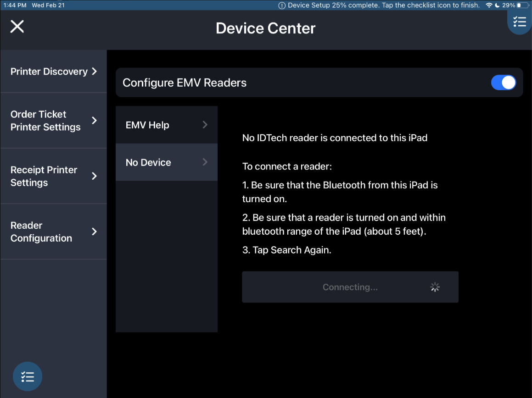Viewport: 532px width, 398px height.
Task: Tap the spinning loader inside the Connecting button
Action: coord(434,287)
